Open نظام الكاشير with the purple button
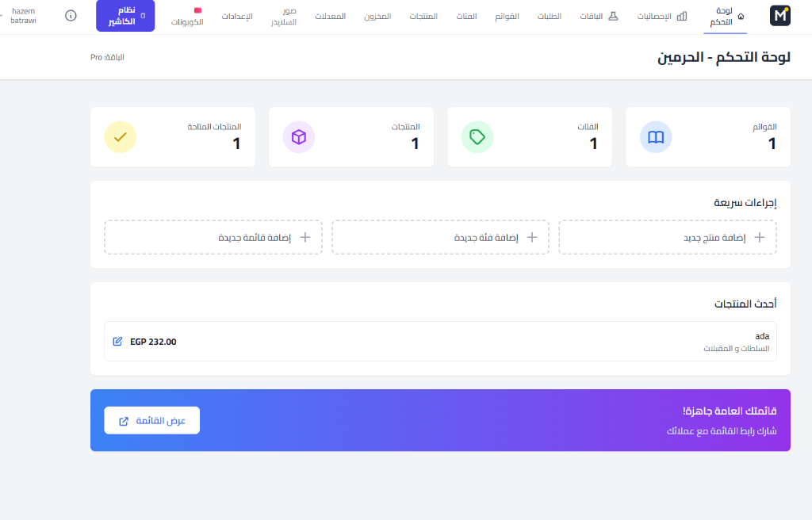 point(124,15)
